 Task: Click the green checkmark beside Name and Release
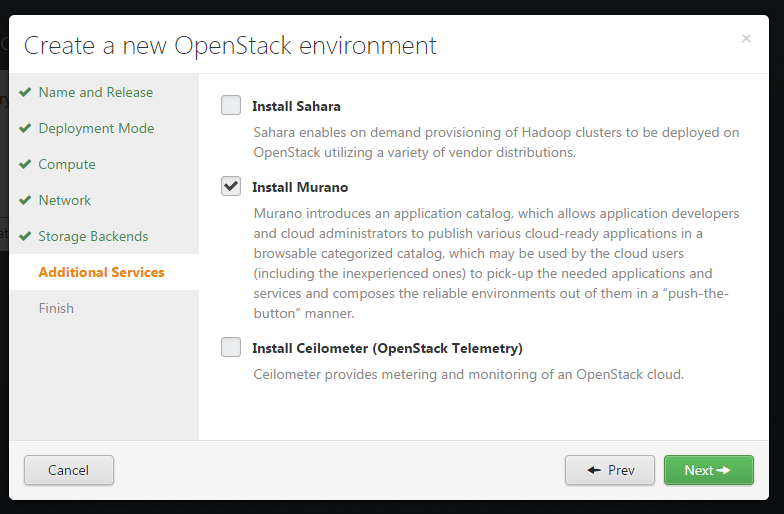25,92
